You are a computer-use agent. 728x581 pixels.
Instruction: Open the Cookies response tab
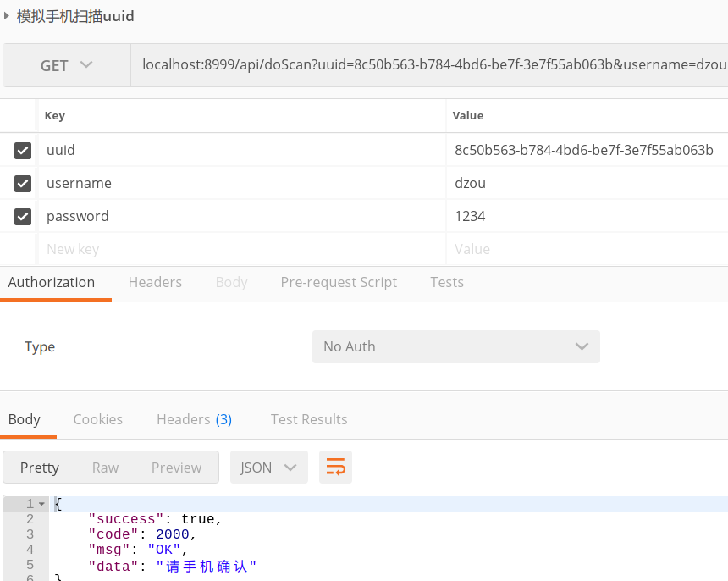click(x=97, y=418)
